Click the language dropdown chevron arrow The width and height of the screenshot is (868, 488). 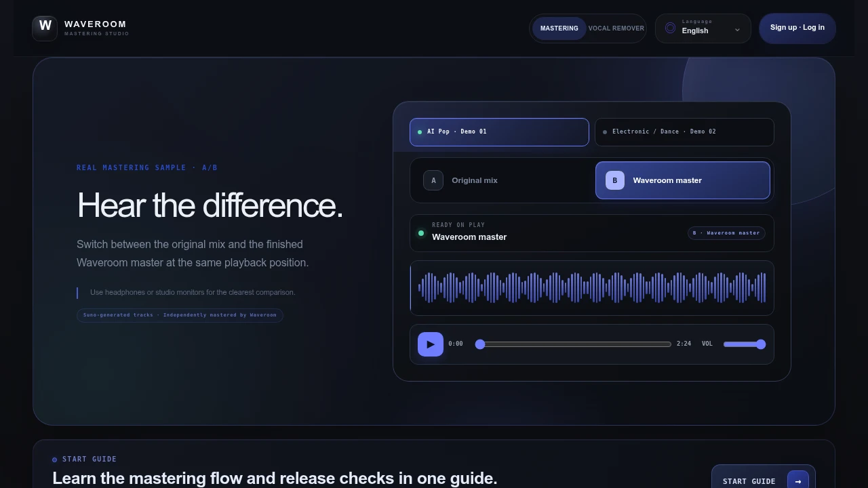[x=737, y=30]
